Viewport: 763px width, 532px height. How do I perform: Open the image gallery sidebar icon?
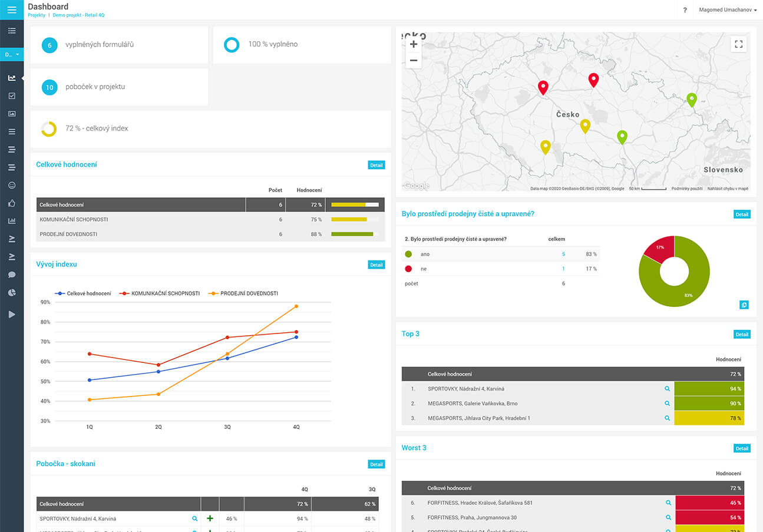pos(12,114)
